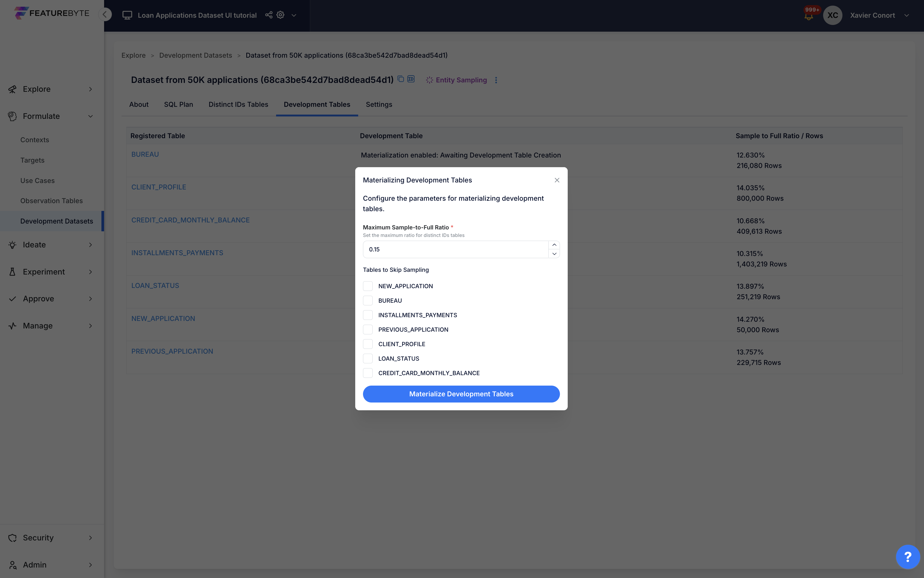Screen dimensions: 924x578
Task: Enable CREDIT_CARD_MONTHLY_BALANCE skip sampling checkbox
Action: [368, 373]
